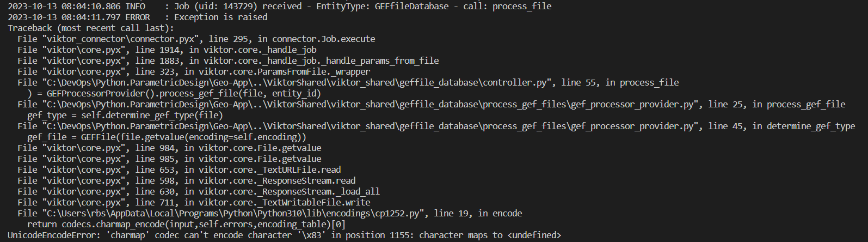The image size is (868, 242).
Task: Click the GEFFile getvalue code line
Action: pyautogui.click(x=167, y=137)
